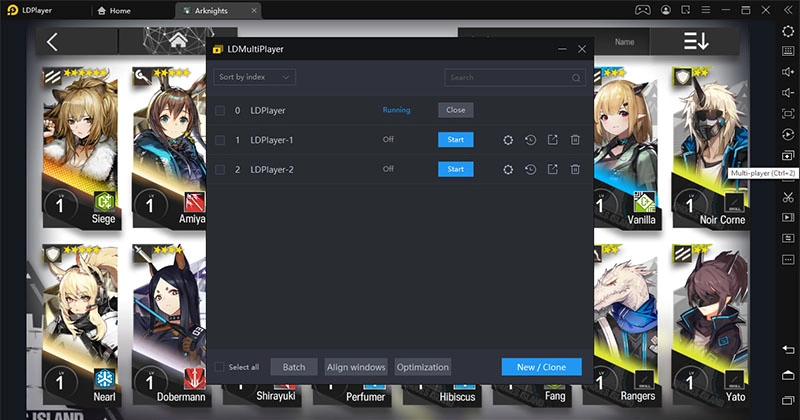Open settings gear for LDPlayer-1
The width and height of the screenshot is (800, 420).
pos(508,140)
